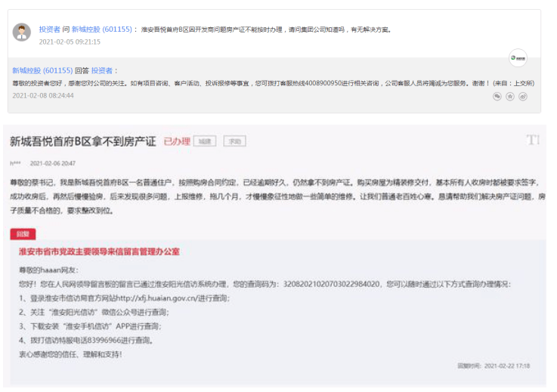Click the post title 新城吾悦首府B区拿不到房产证
Viewport: 557px width, 392px height.
(x=82, y=141)
